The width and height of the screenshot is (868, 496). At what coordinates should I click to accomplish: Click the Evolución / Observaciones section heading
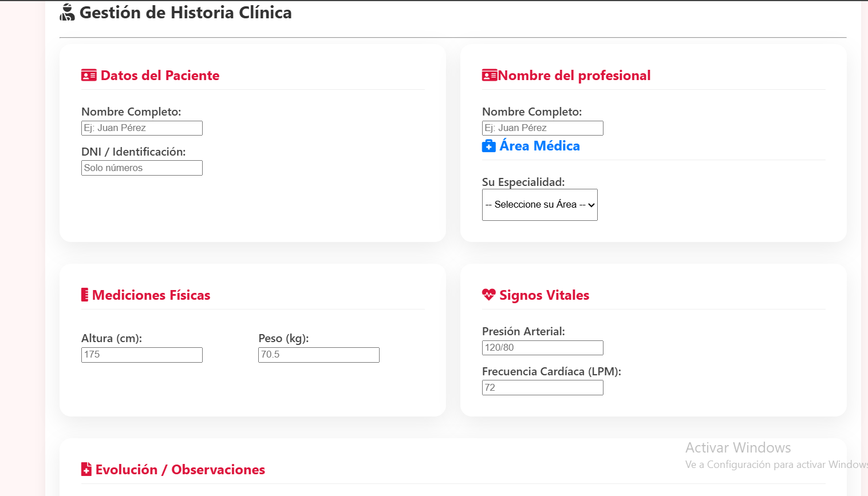179,469
